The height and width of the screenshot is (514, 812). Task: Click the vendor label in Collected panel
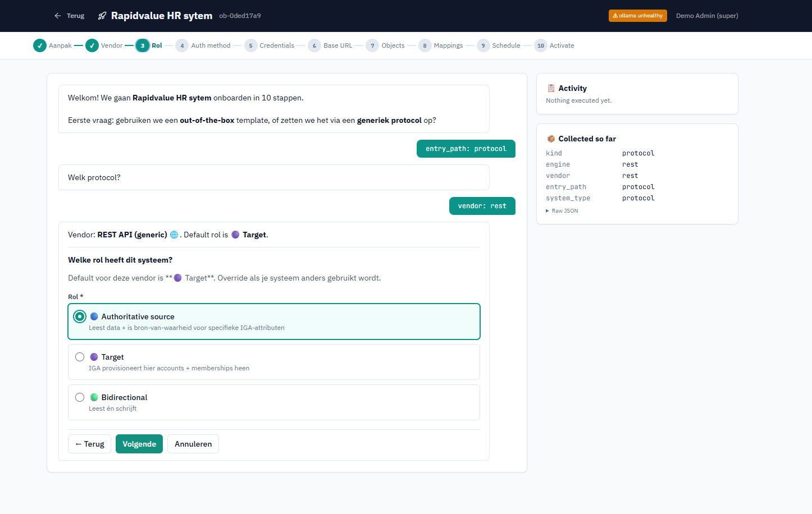click(558, 176)
